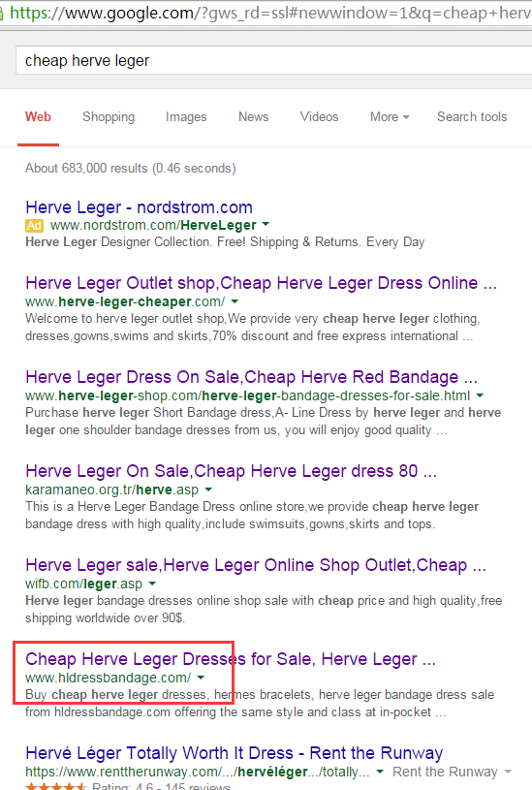Select the Web tab
The image size is (532, 790).
pyautogui.click(x=39, y=117)
